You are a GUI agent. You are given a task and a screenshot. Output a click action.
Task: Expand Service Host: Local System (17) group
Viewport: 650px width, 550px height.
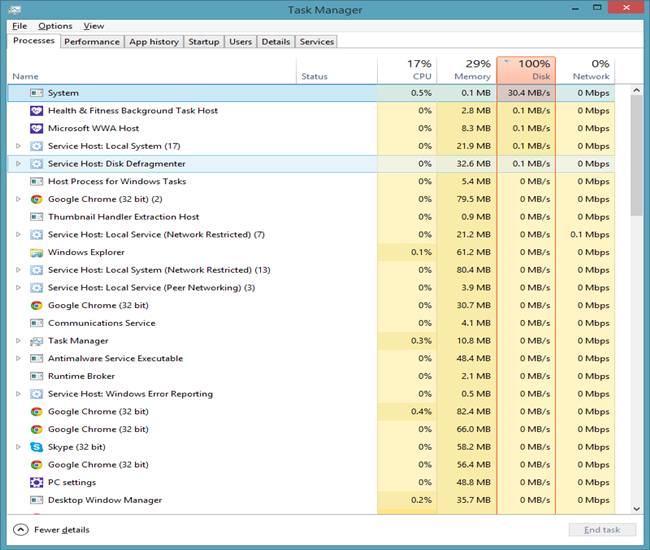tap(18, 146)
